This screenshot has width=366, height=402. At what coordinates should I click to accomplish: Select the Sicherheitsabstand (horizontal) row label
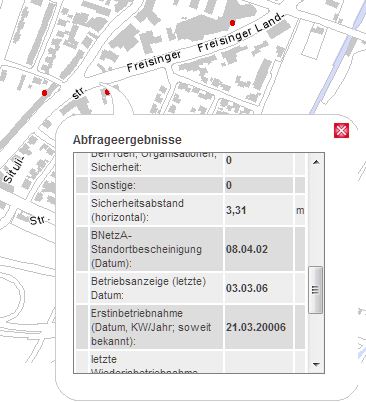(137, 210)
